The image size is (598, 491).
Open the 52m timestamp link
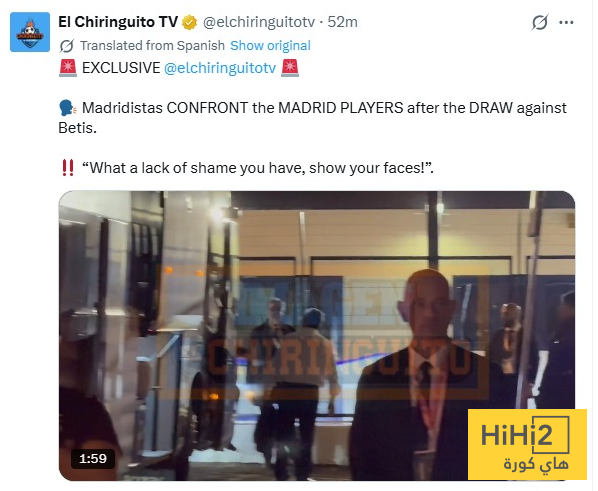coord(342,22)
